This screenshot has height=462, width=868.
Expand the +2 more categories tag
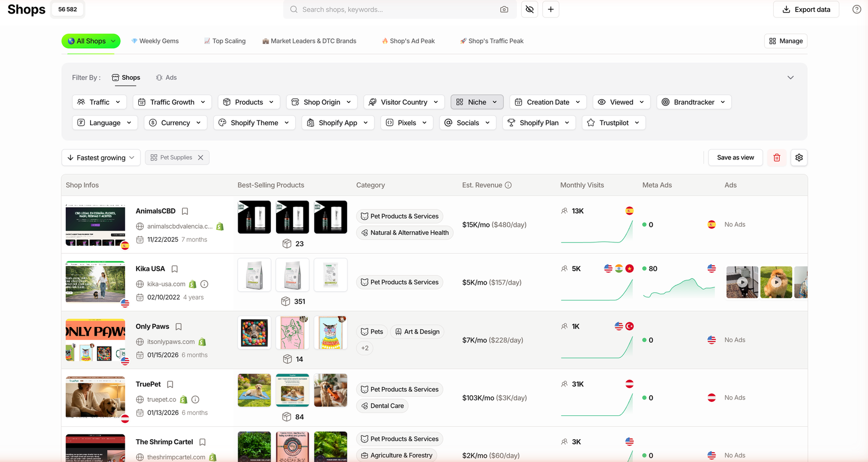tap(365, 348)
